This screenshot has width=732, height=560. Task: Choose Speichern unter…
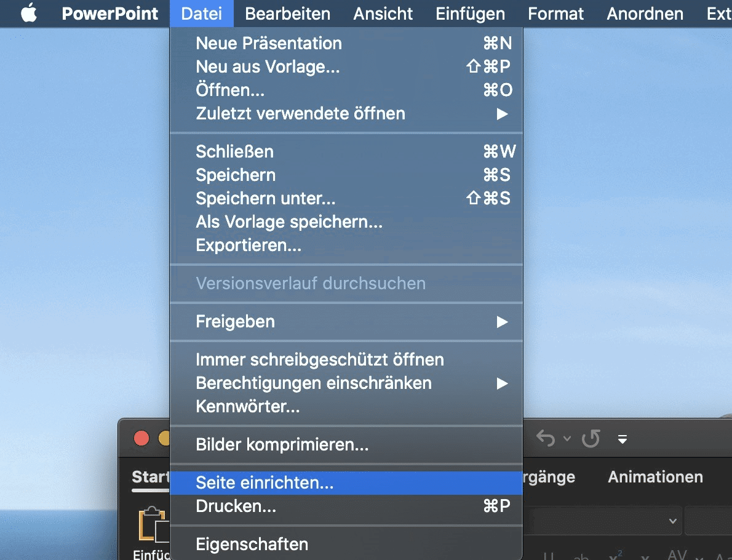[346, 198]
